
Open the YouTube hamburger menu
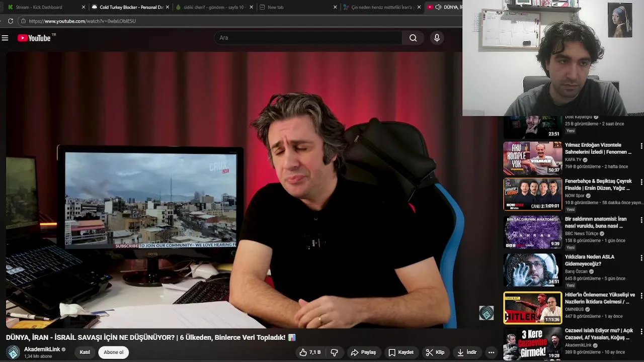[x=5, y=38]
